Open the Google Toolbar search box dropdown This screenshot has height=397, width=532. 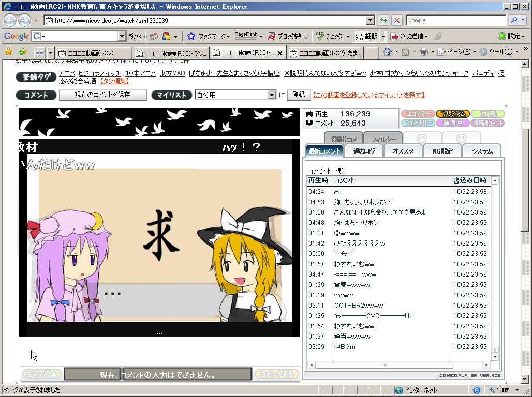122,36
